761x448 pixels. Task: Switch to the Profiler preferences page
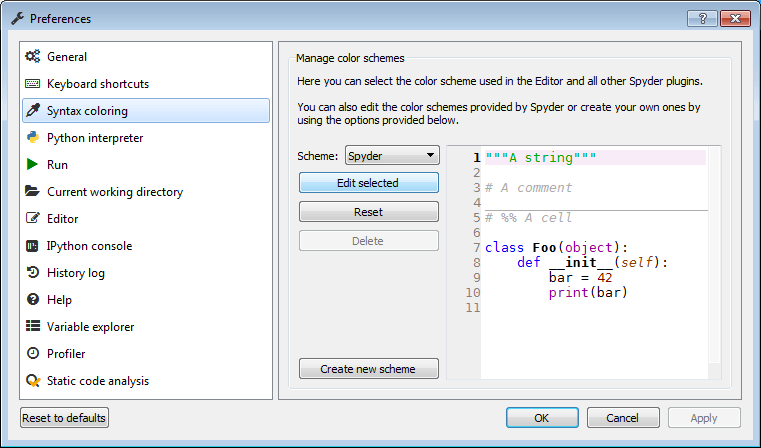point(66,354)
